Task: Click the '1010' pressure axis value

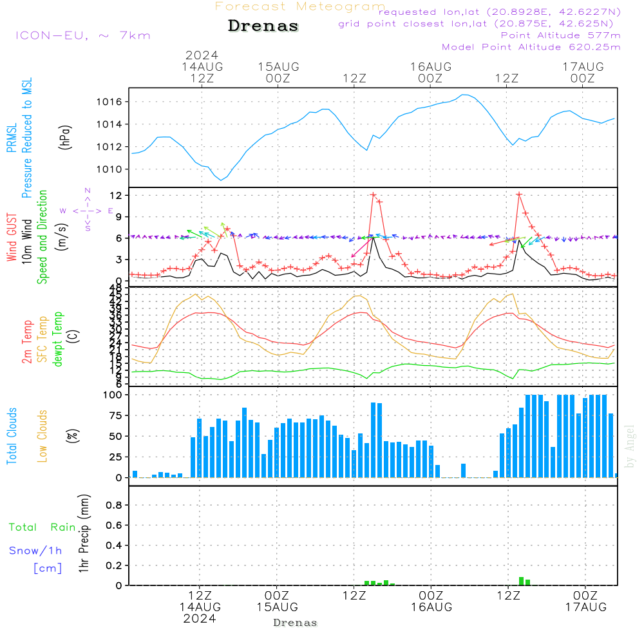Action: [x=109, y=169]
